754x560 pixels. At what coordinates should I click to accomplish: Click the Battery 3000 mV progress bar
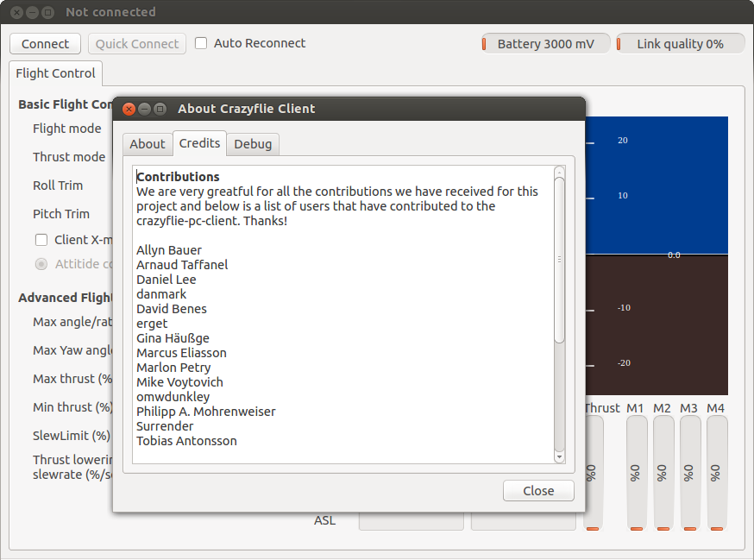pyautogui.click(x=546, y=44)
